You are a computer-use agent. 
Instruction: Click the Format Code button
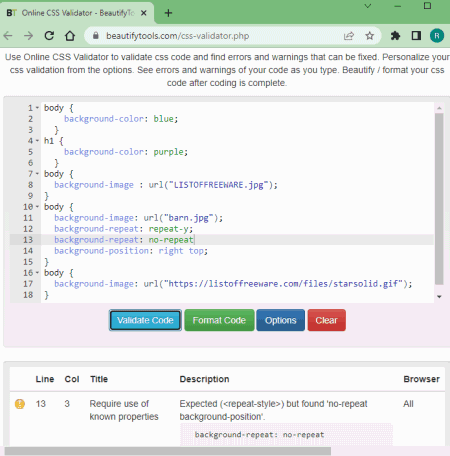219,320
